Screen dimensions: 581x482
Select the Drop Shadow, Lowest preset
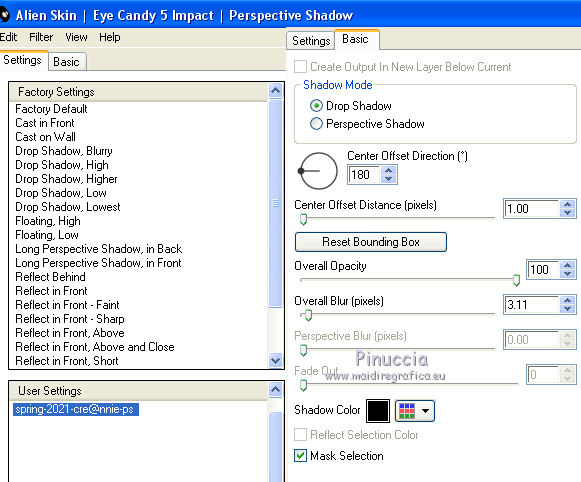pos(68,207)
